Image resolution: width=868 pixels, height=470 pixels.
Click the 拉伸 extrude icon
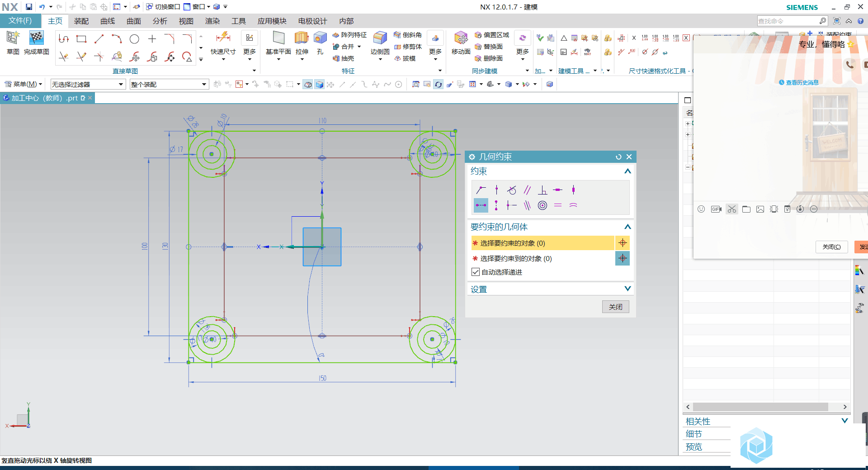[302, 38]
